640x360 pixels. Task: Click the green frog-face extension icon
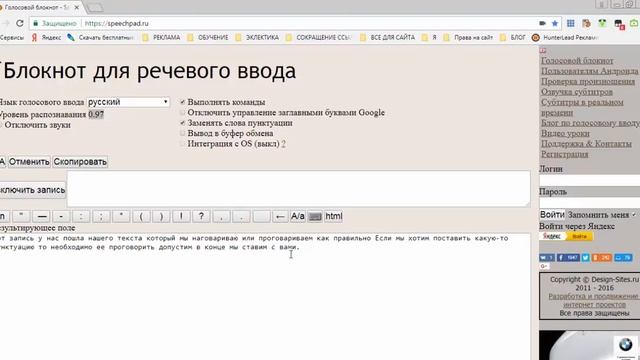click(x=602, y=23)
